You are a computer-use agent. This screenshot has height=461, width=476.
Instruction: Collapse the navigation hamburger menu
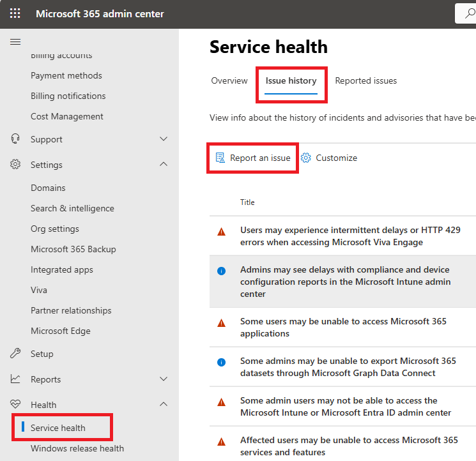click(x=15, y=42)
